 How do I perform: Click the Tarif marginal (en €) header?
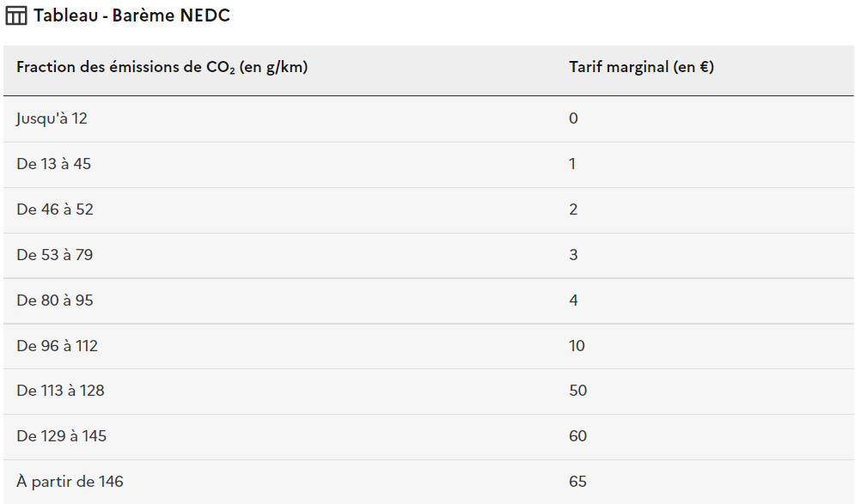click(641, 67)
